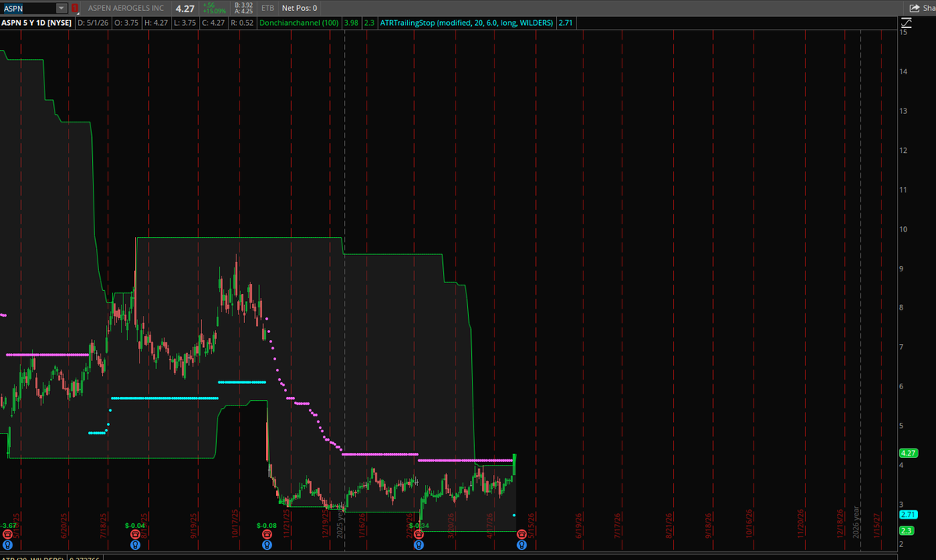Click the Net Pos: 0 label
This screenshot has width=936, height=560.
tap(299, 8)
